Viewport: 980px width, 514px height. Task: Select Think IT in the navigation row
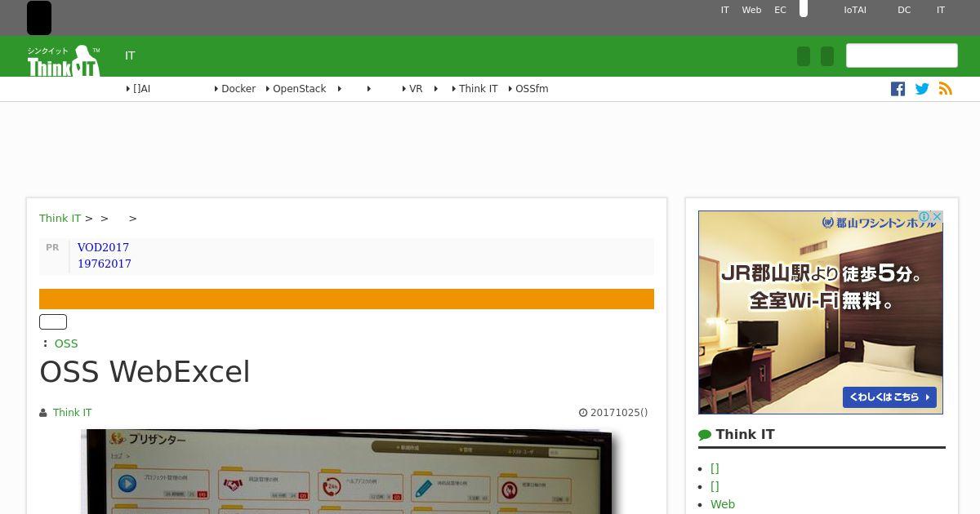click(475, 89)
